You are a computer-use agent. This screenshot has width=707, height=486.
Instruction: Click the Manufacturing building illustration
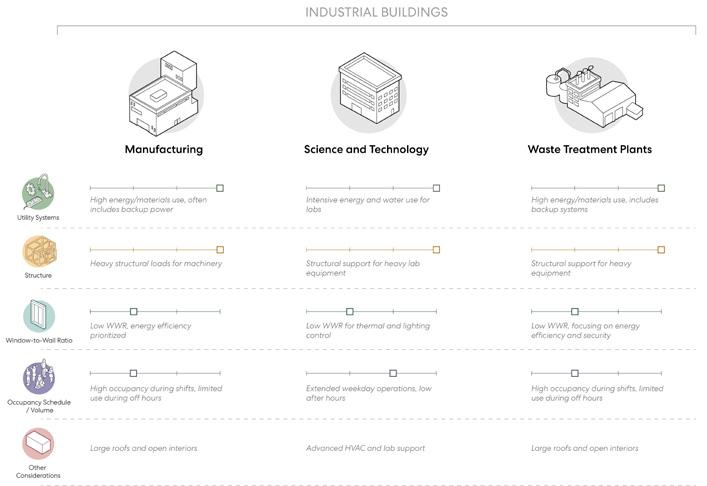click(164, 93)
